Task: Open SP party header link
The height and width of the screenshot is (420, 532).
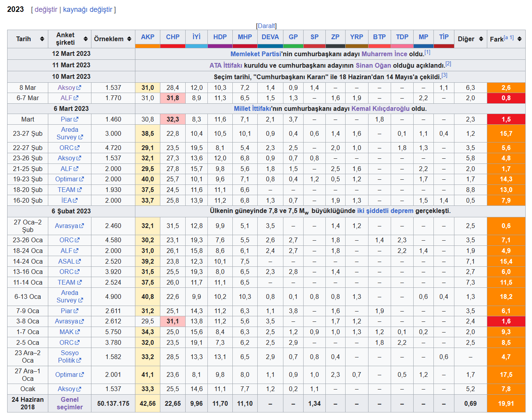Action: pos(314,37)
